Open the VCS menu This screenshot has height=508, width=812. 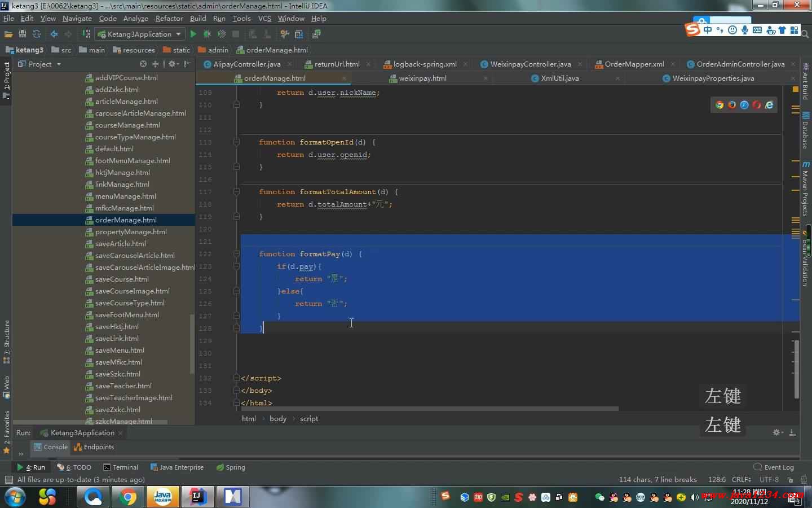[x=264, y=18]
